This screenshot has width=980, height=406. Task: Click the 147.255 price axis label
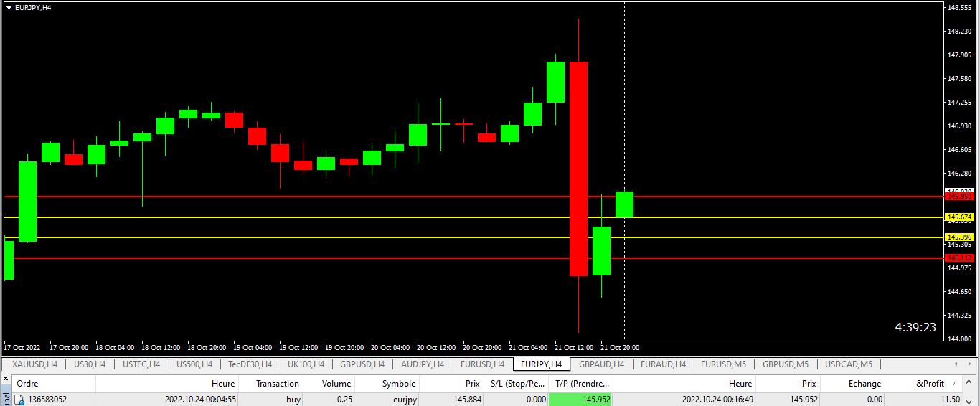pyautogui.click(x=959, y=103)
